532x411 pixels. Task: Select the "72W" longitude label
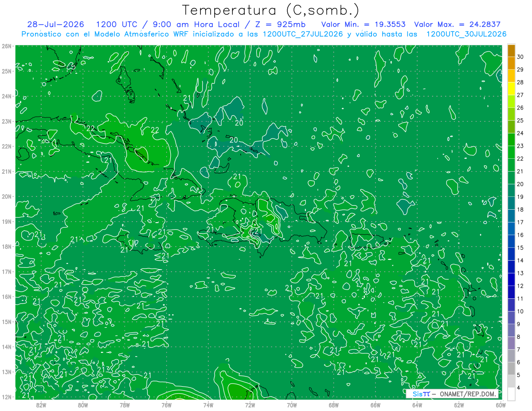(250, 405)
